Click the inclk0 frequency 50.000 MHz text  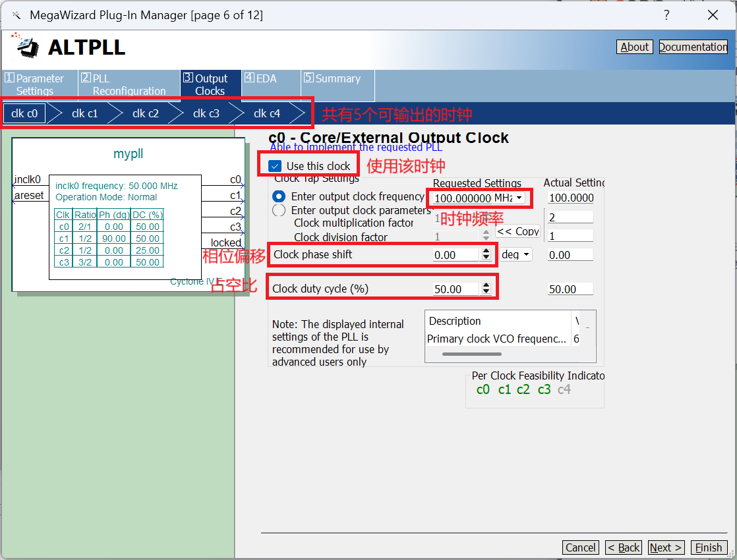click(x=117, y=186)
